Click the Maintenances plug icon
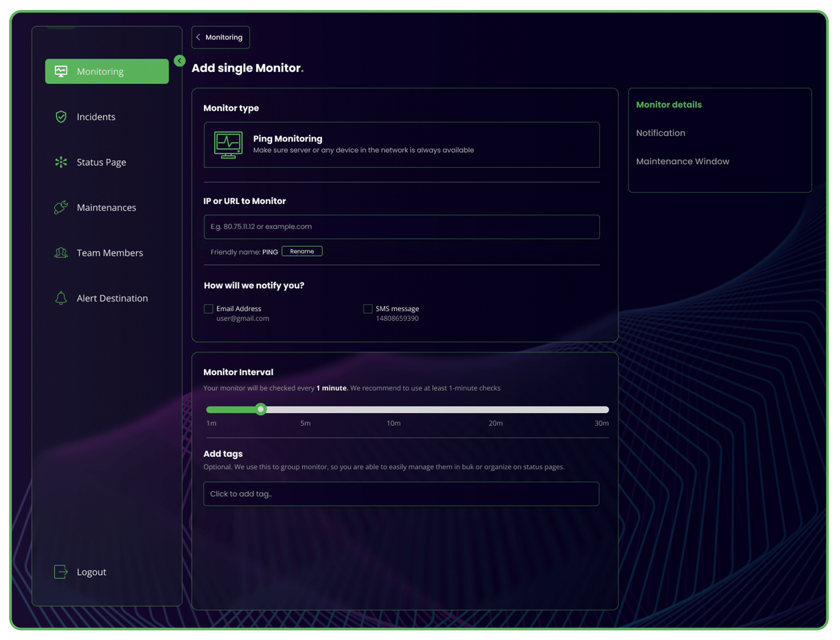The width and height of the screenshot is (840, 640). (61, 207)
